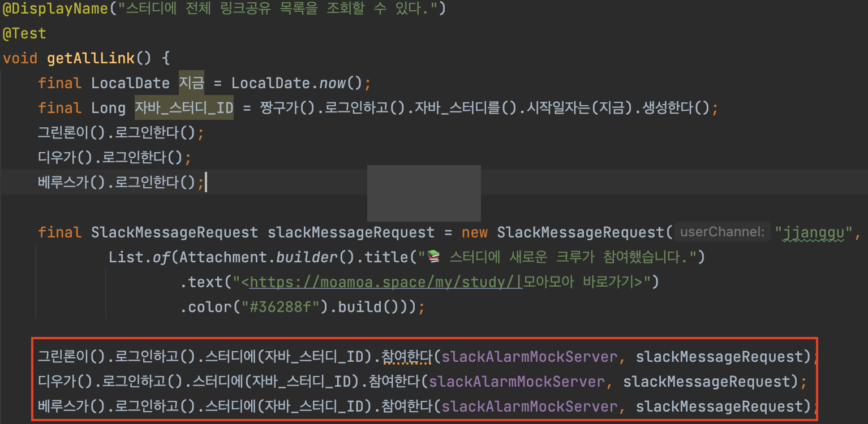Click 참여한다 on the 그린론이 line
The width and height of the screenshot is (868, 424).
click(407, 357)
